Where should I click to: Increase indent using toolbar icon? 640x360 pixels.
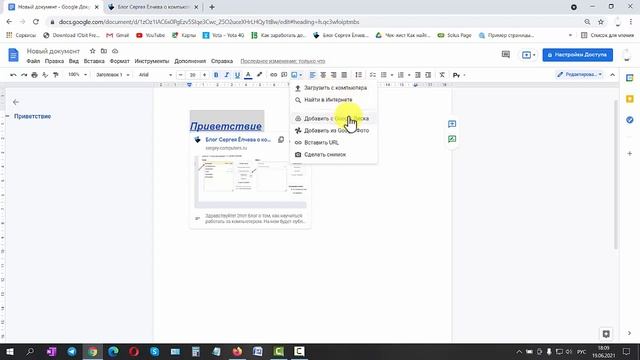pyautogui.click(x=428, y=75)
